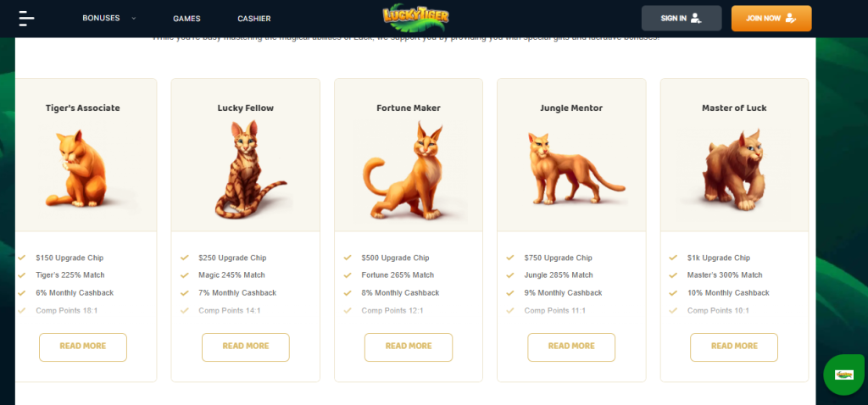This screenshot has height=405, width=868.
Task: Click the Lucky Tiger logo
Action: tap(415, 18)
